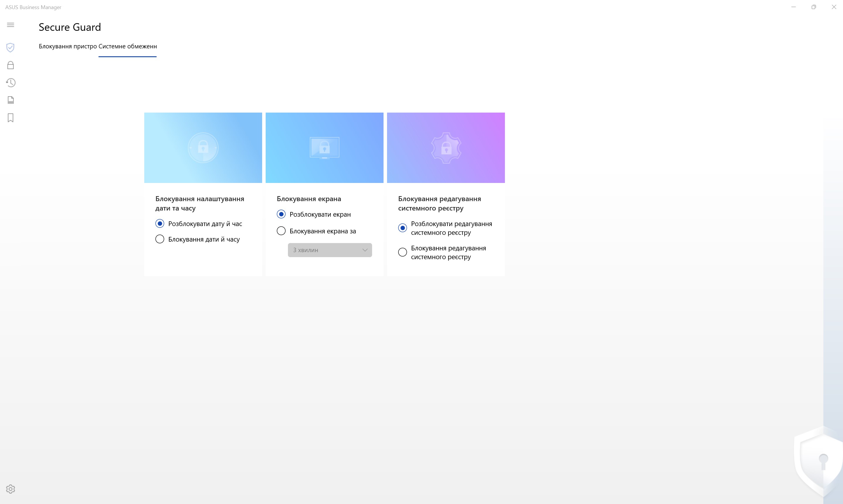
Task: Click the clock lock image tile
Action: [203, 148]
